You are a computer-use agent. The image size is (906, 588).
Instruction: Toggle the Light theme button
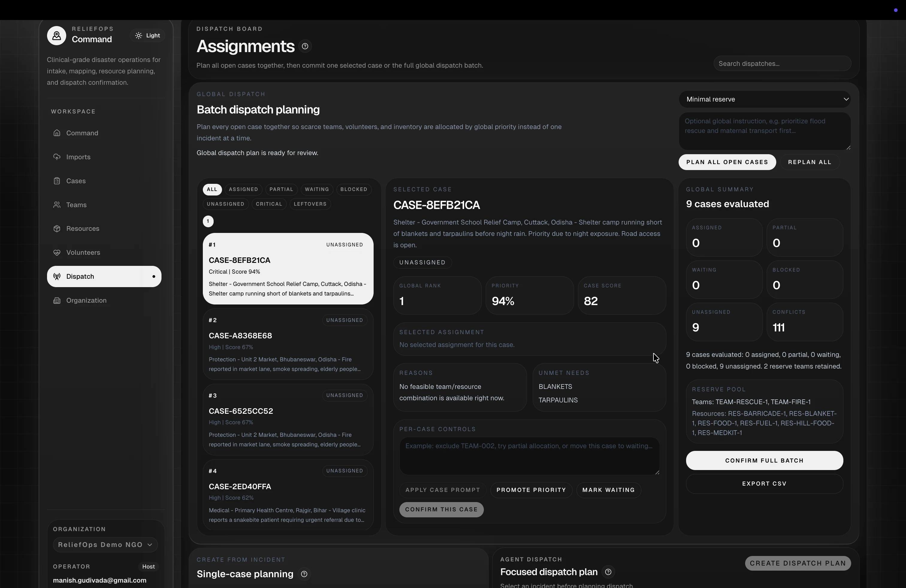point(148,35)
